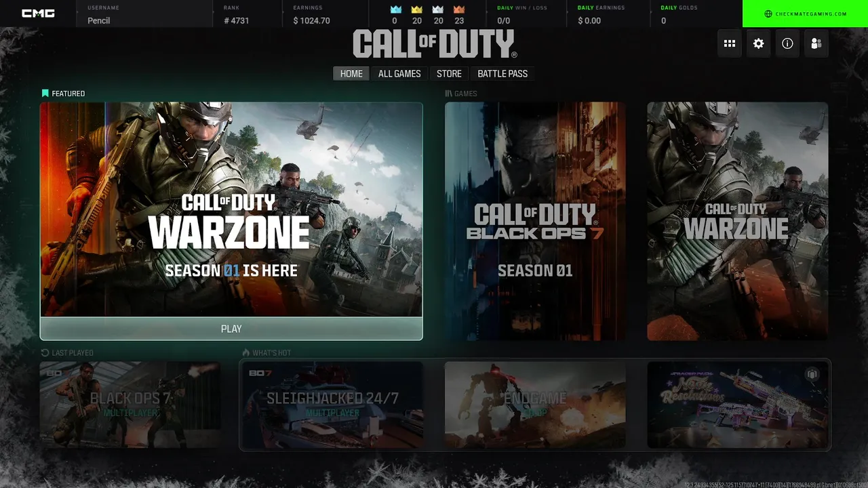Click the daily earnings value $ 0.00

point(589,20)
